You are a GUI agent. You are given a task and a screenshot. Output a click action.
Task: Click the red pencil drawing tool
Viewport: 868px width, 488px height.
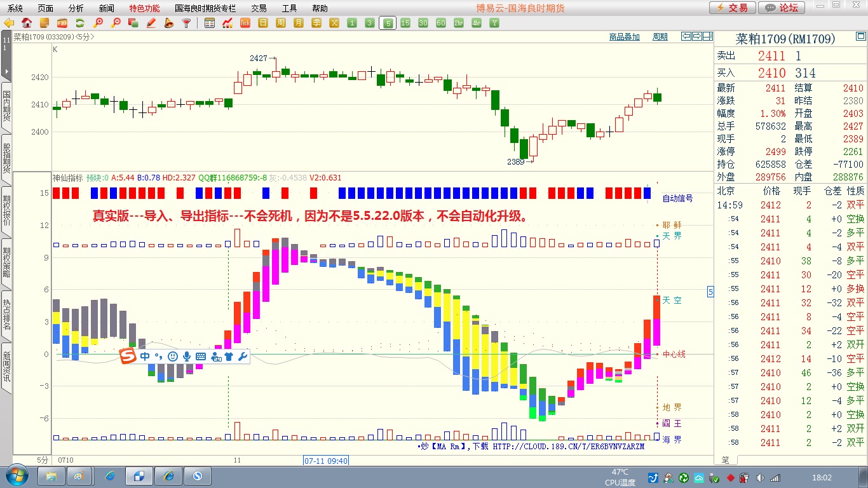151,23
